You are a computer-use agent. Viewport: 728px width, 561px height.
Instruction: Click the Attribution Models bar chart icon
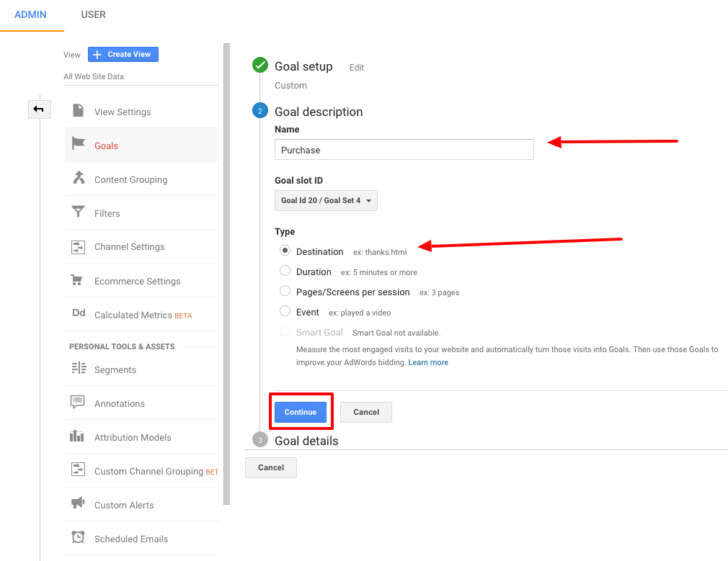pyautogui.click(x=76, y=436)
